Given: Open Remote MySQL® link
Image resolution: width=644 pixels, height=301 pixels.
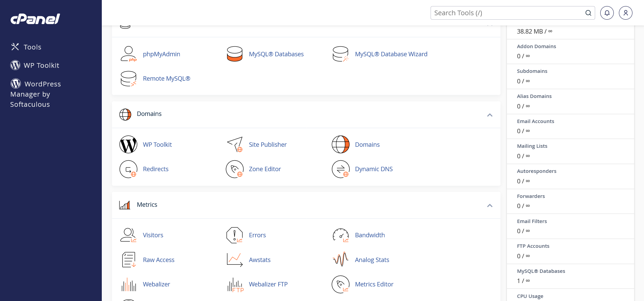Looking at the screenshot, I should (167, 79).
